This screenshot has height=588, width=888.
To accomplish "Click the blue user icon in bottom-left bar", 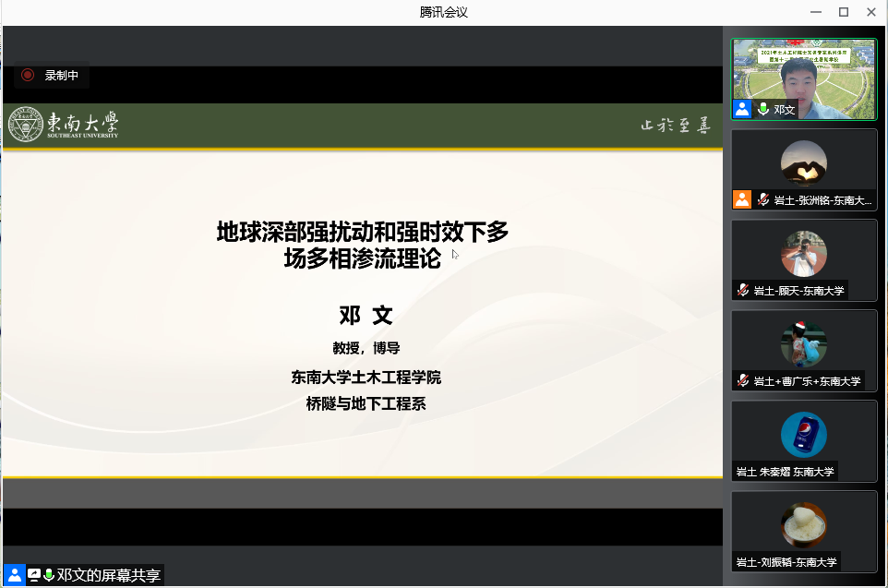I will [14, 575].
